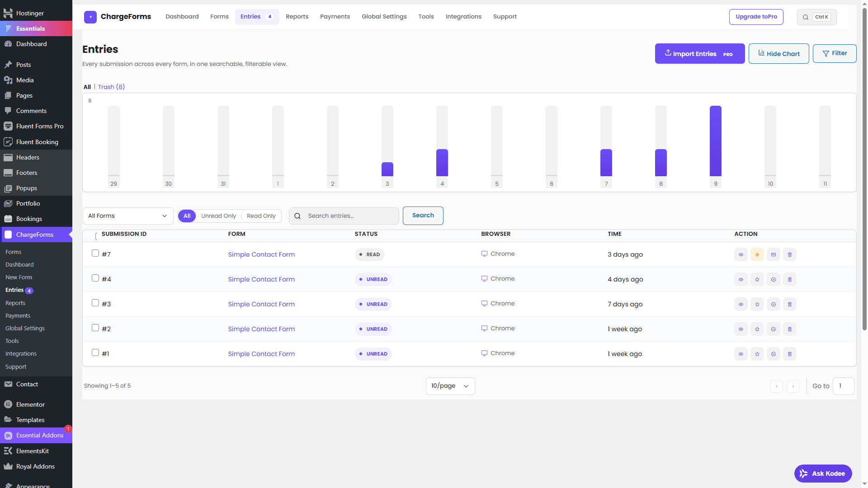This screenshot has height=488, width=868.
Task: View entry #3 with the eye icon
Action: 741,304
